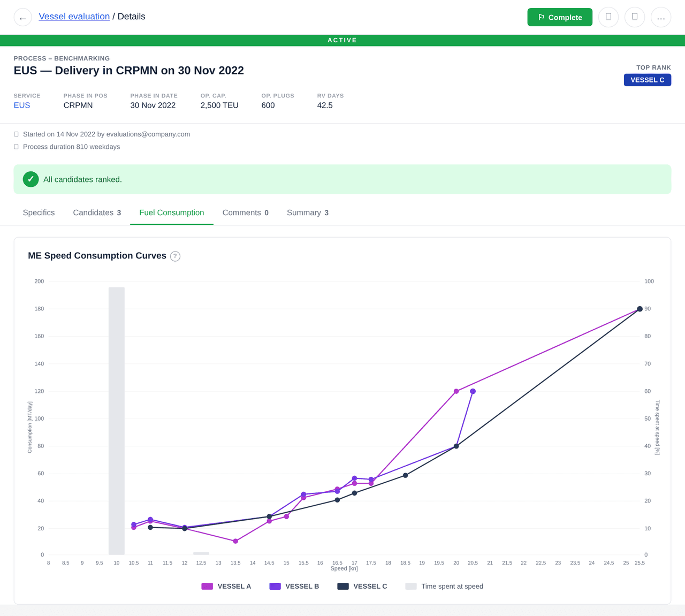Click the back arrow button
Screen dimensions: 685x616
(22, 18)
